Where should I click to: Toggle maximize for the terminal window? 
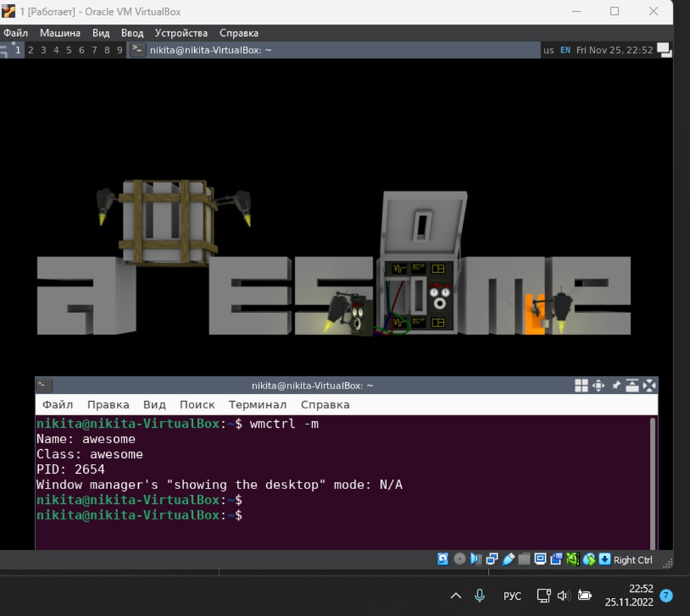[598, 386]
